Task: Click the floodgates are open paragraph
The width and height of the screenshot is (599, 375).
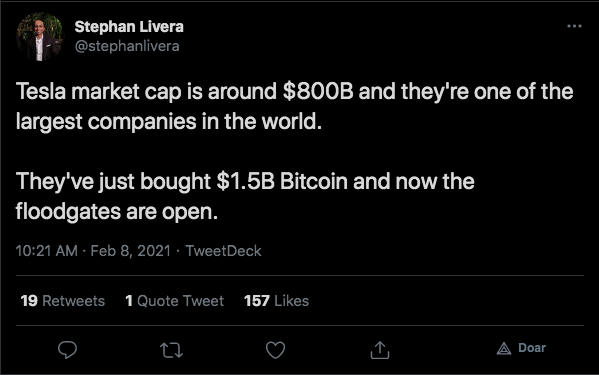Action: coord(245,196)
